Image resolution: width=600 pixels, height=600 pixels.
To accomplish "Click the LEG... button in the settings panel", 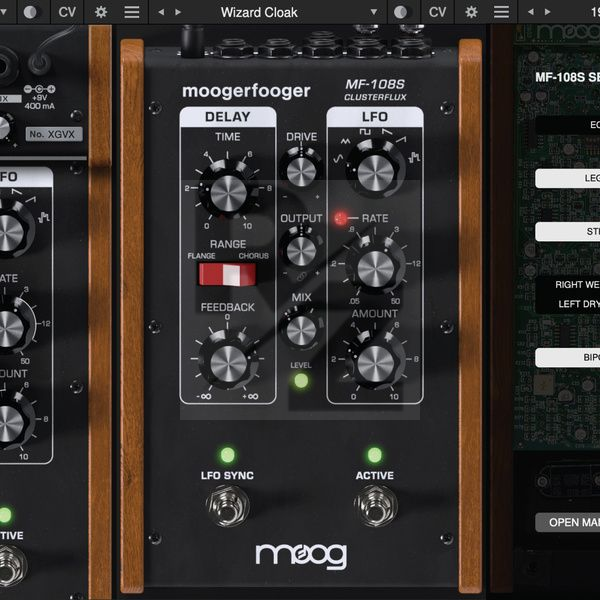I will tap(567, 178).
